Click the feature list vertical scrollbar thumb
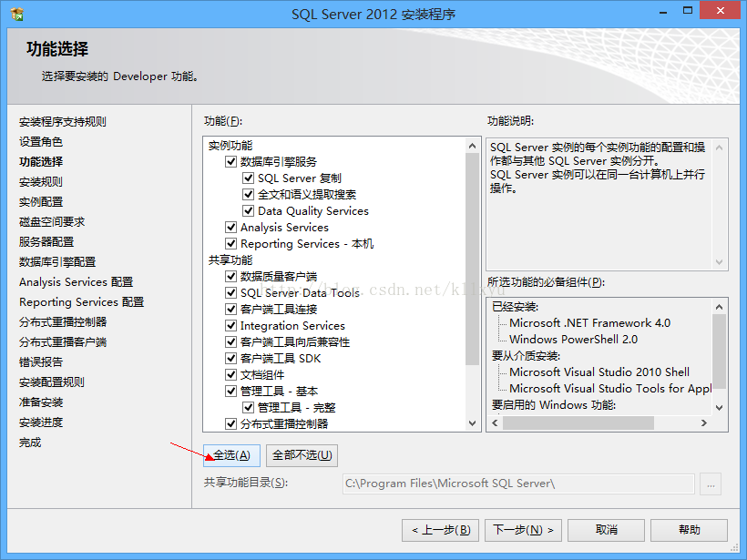Viewport: 747px width, 560px height. [472, 260]
